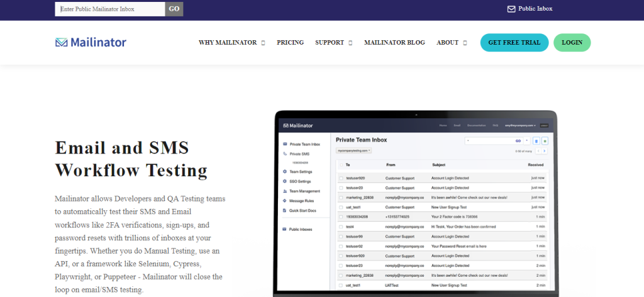Click the LOGIN button
This screenshot has width=644, height=297.
click(x=572, y=43)
